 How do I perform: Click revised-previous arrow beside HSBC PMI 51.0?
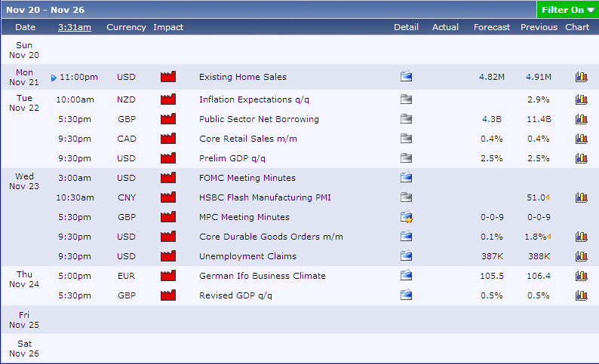547,198
